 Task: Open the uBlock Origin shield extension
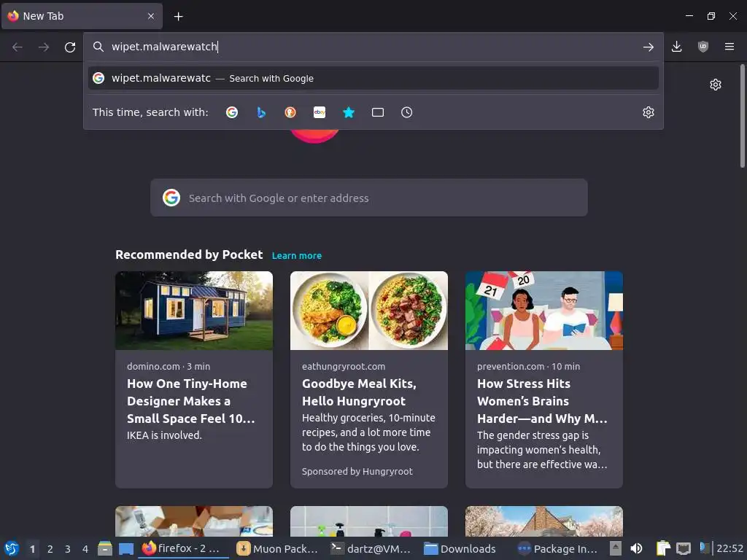[x=703, y=47]
